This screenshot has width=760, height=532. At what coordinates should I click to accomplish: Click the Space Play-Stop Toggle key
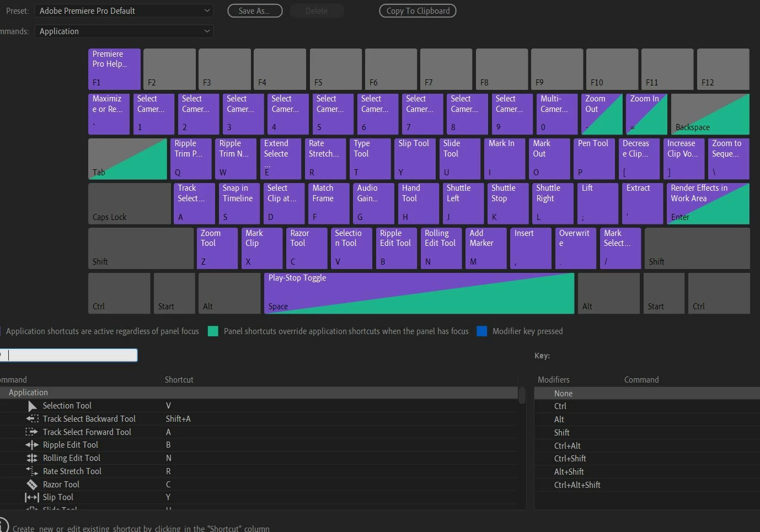419,293
